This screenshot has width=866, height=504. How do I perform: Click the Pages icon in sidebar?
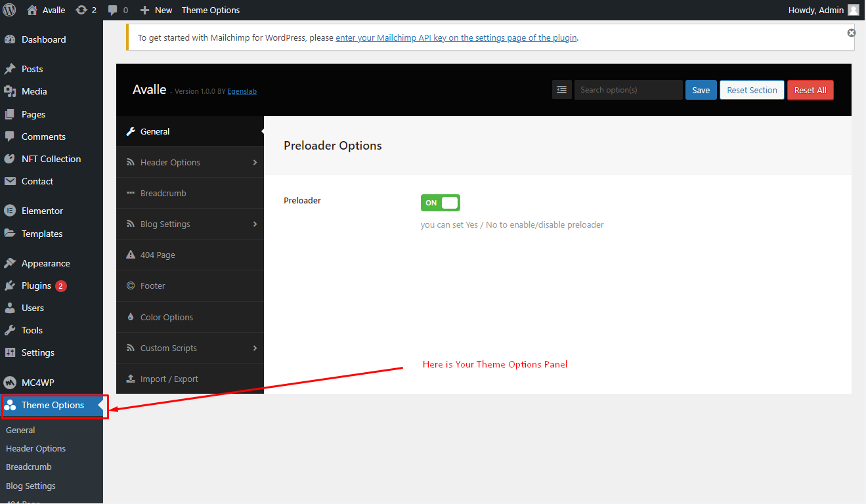tap(10, 114)
